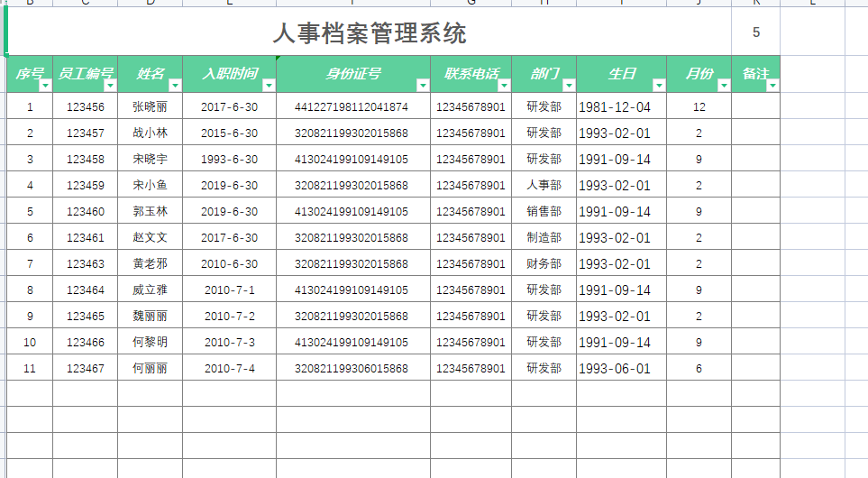Select employee number cell 123463
This screenshot has width=868, height=478.
tap(86, 263)
